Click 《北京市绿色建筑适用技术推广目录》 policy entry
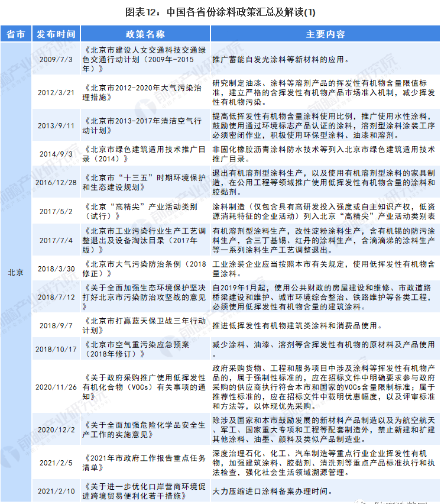The image size is (441, 504). click(145, 154)
